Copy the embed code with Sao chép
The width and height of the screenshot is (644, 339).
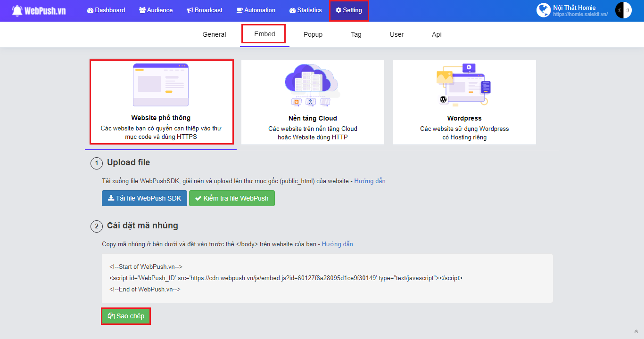coord(126,316)
